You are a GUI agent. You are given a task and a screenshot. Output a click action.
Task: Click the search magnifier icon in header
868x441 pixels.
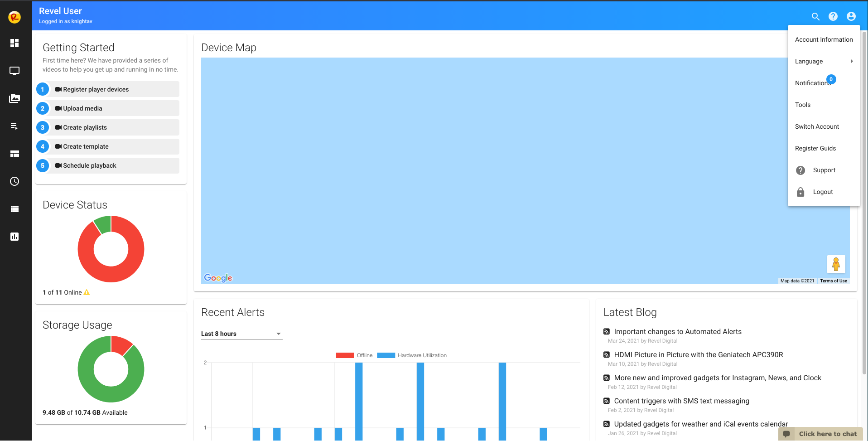point(815,16)
